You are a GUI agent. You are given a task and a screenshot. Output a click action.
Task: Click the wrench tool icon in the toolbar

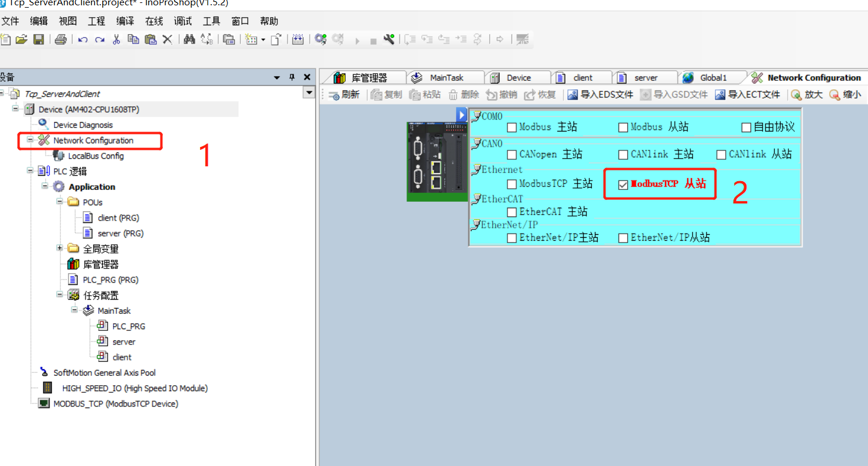(389, 40)
